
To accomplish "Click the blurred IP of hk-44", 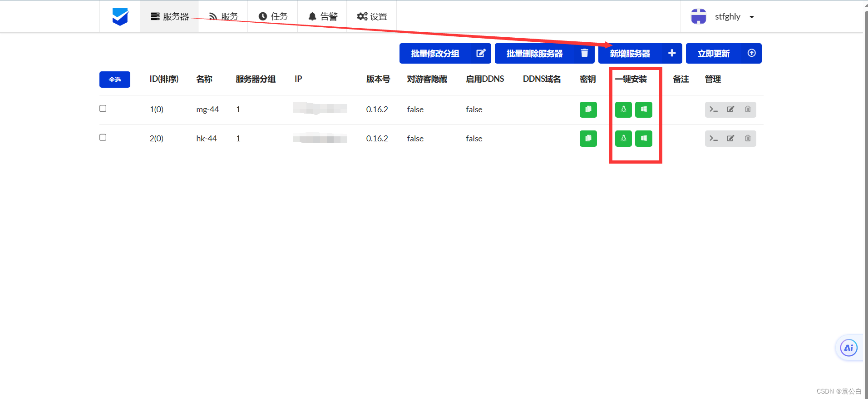I will [320, 138].
